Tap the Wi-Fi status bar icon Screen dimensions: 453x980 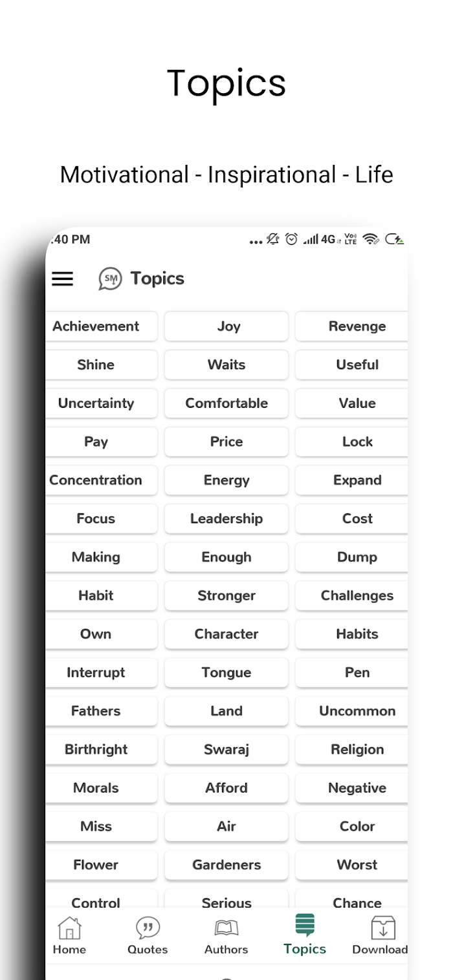click(371, 239)
